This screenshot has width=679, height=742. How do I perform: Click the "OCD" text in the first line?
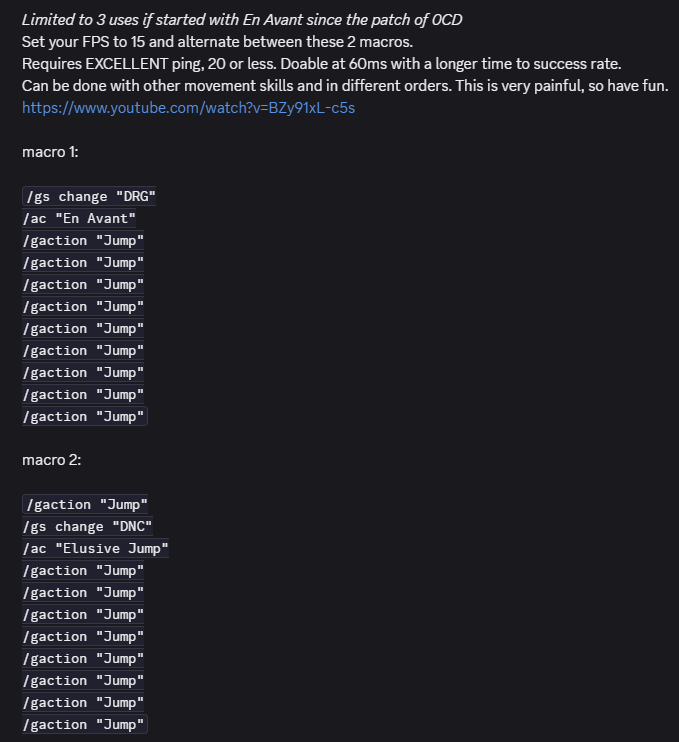click(447, 20)
